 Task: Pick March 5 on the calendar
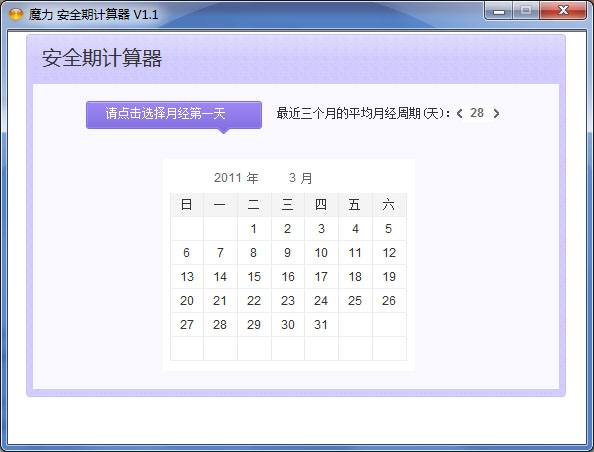pos(389,229)
